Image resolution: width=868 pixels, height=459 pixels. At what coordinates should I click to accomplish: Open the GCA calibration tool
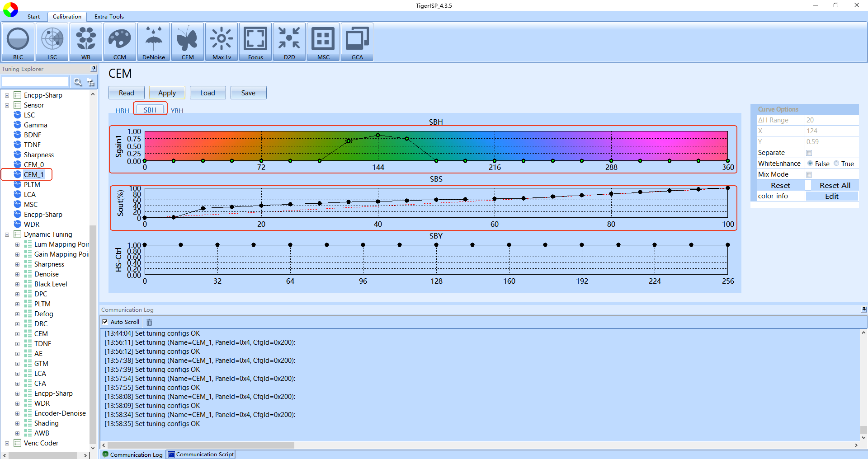357,42
